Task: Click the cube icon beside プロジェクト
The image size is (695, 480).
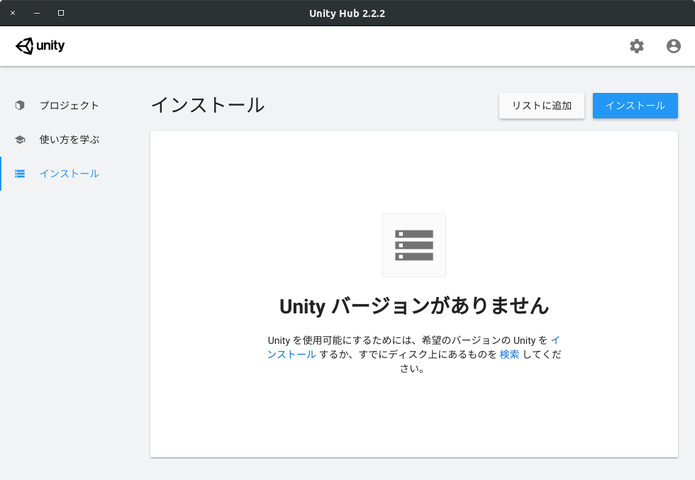Action: [20, 105]
